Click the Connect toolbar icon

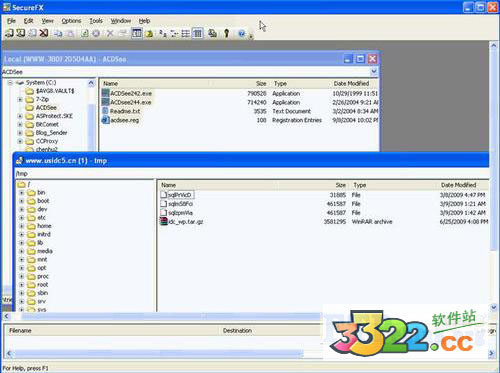(x=9, y=33)
